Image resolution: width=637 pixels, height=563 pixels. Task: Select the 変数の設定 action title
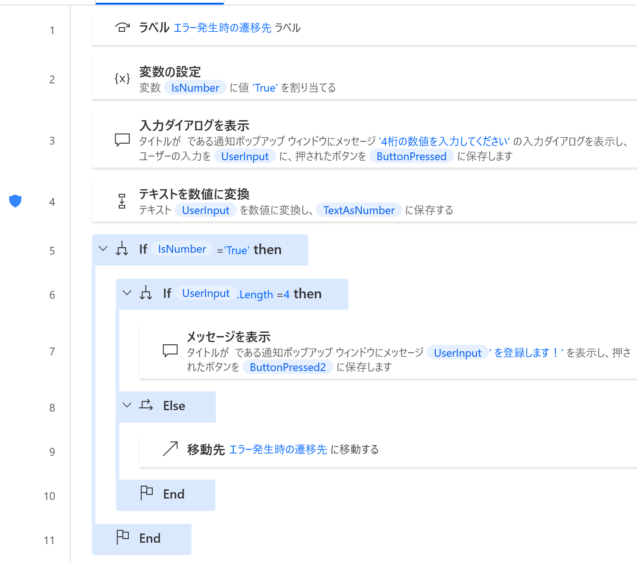click(170, 71)
